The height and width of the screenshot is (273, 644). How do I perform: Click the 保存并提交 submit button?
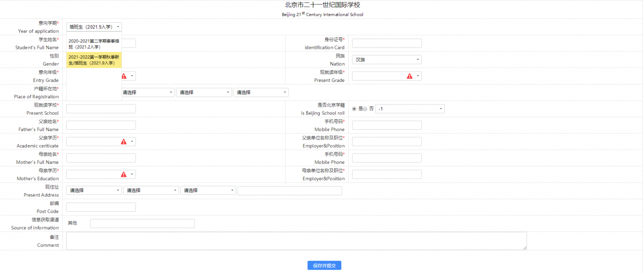click(x=324, y=266)
